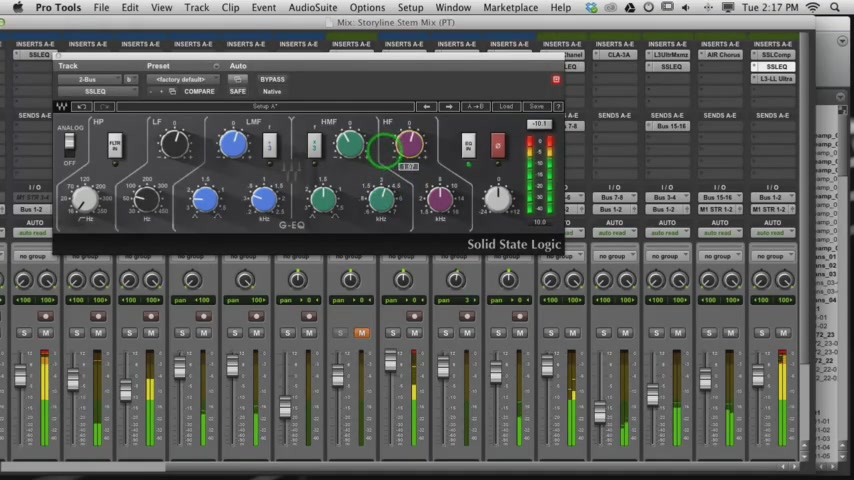This screenshot has height=480, width=854.
Task: Open the factory default preset dropdown
Action: pos(182,79)
